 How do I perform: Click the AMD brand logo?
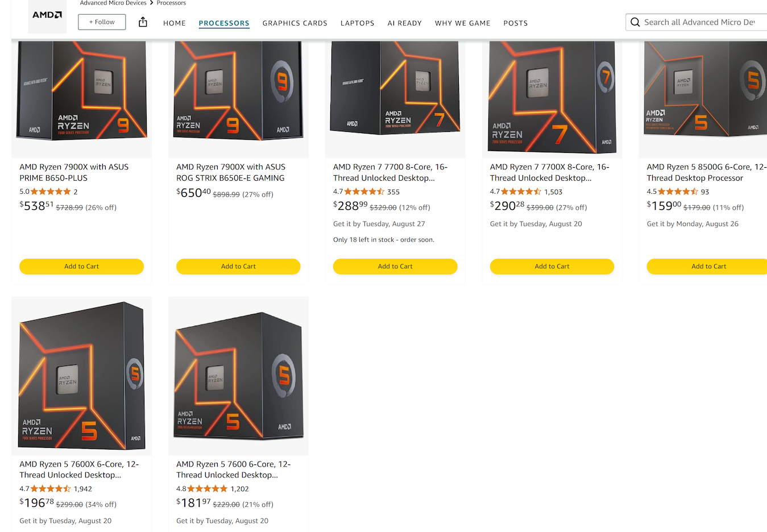tap(47, 16)
